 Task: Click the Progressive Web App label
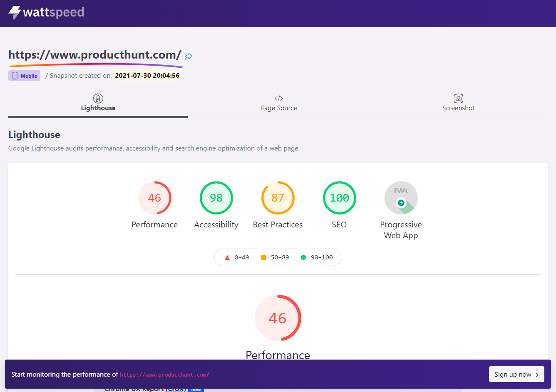(x=401, y=230)
